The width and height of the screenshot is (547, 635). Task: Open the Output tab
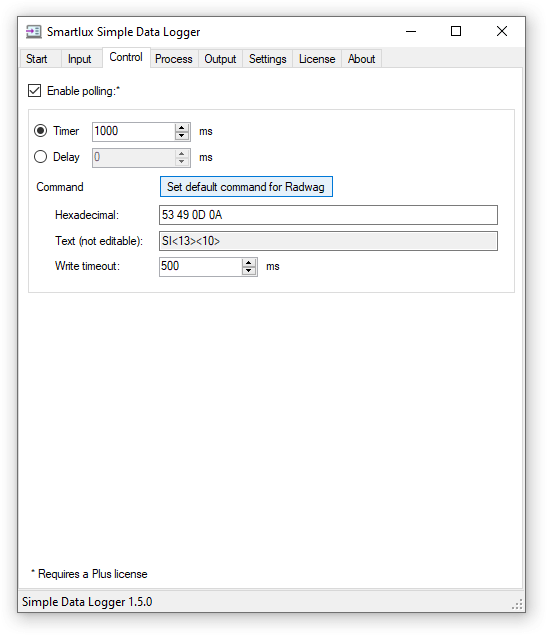220,59
